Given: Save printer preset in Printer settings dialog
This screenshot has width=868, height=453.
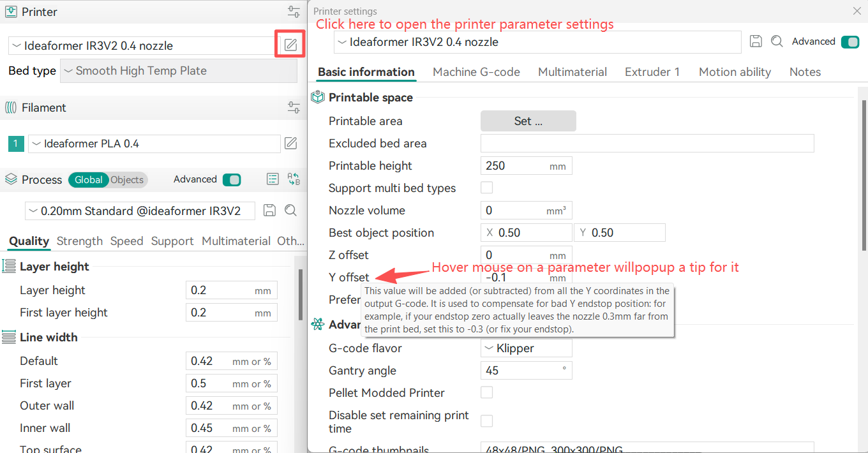Looking at the screenshot, I should [756, 41].
